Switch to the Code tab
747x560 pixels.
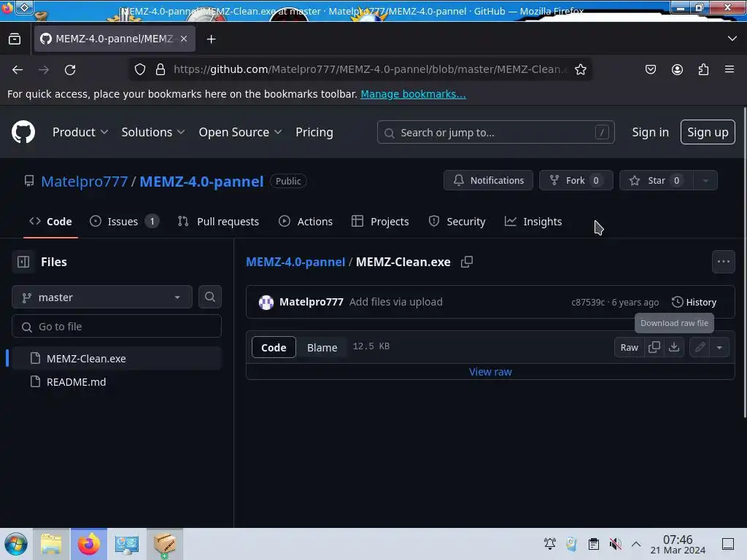coord(50,222)
